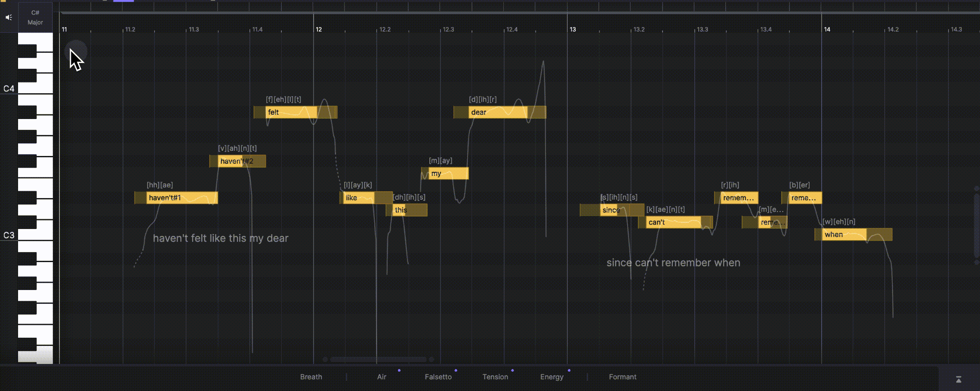
Task: Click measure 12 on the timeline ruler
Action: pos(318,29)
